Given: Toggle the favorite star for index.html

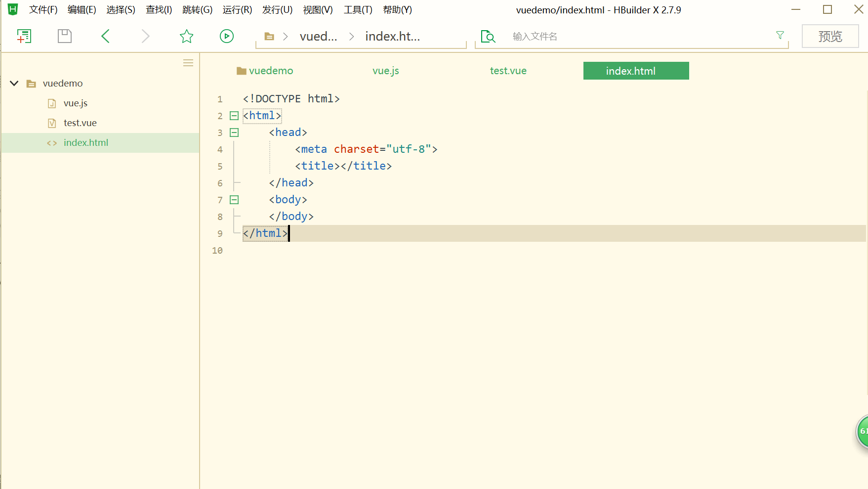Looking at the screenshot, I should tap(186, 36).
